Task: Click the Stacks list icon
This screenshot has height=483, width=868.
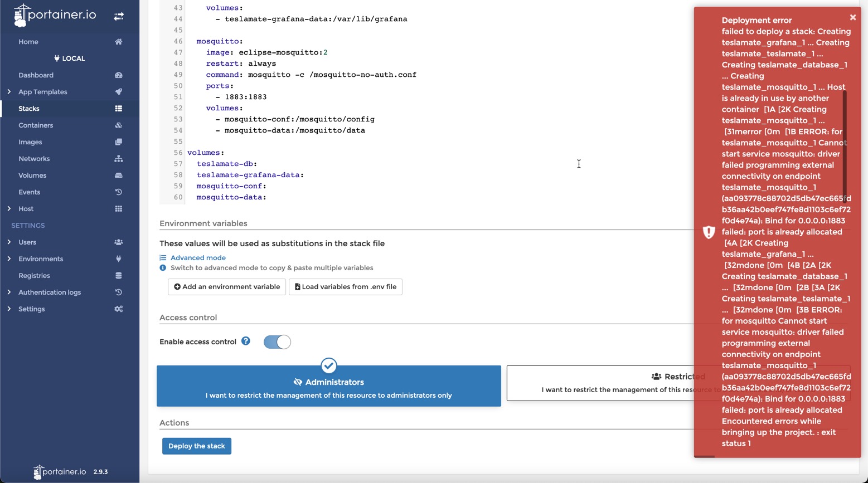Action: click(119, 109)
